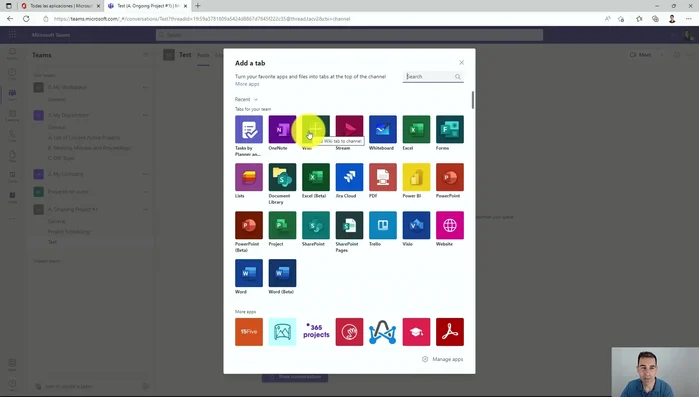This screenshot has width=699, height=397.
Task: Open Manage apps at dialog bottom
Action: point(442,359)
